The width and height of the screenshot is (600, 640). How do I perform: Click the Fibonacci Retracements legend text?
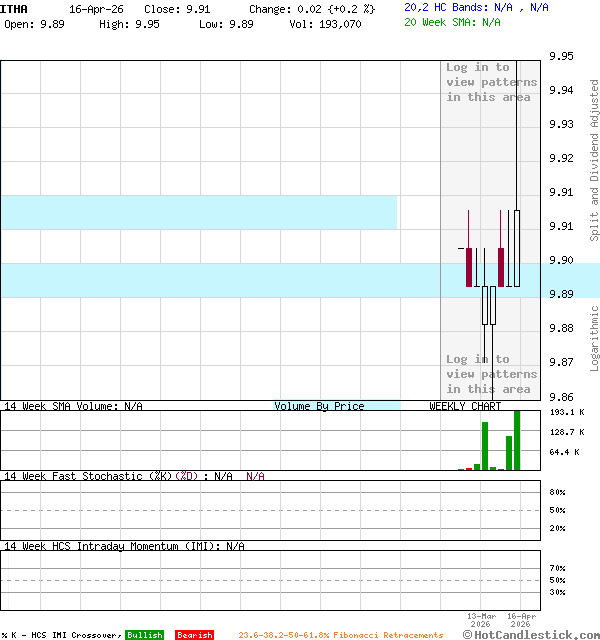[340, 635]
